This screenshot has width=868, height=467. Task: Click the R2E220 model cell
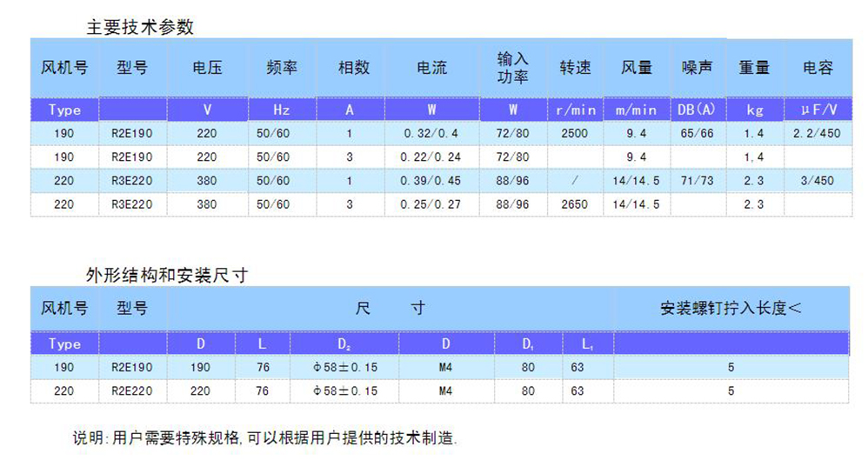point(132,391)
